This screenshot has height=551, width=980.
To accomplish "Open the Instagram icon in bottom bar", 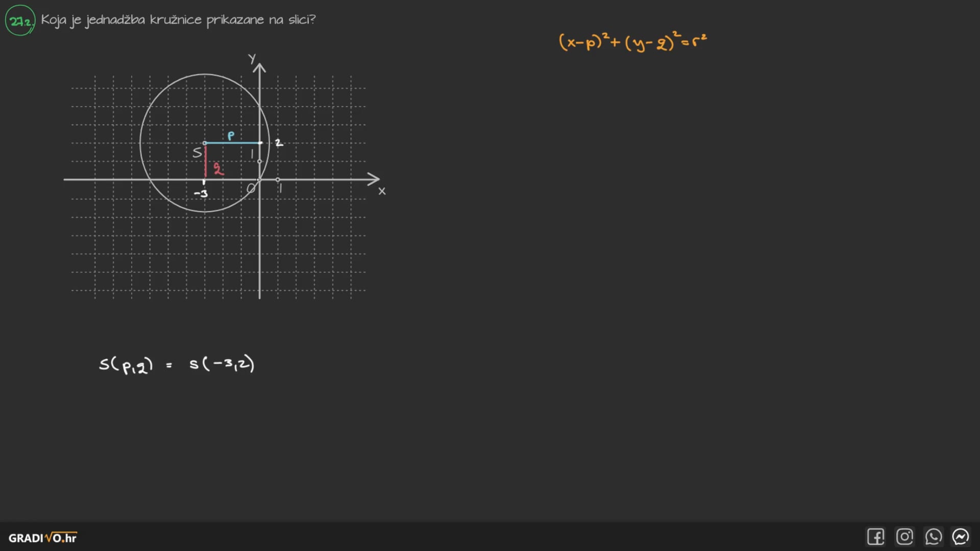I will tap(904, 537).
